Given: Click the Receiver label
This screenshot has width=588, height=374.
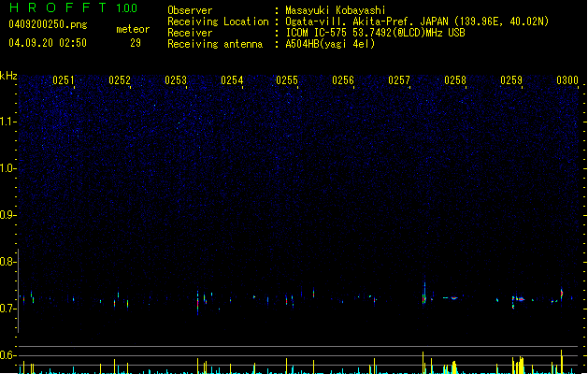Looking at the screenshot, I should pyautogui.click(x=190, y=33).
